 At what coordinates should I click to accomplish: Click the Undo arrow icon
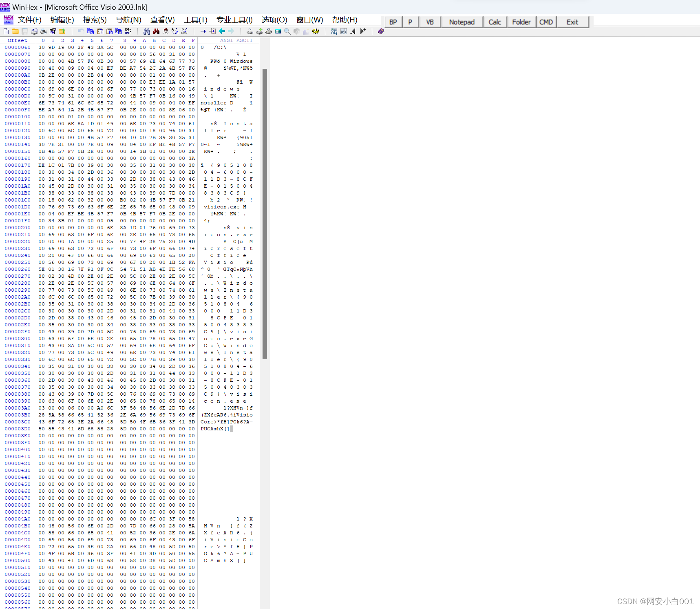point(81,31)
